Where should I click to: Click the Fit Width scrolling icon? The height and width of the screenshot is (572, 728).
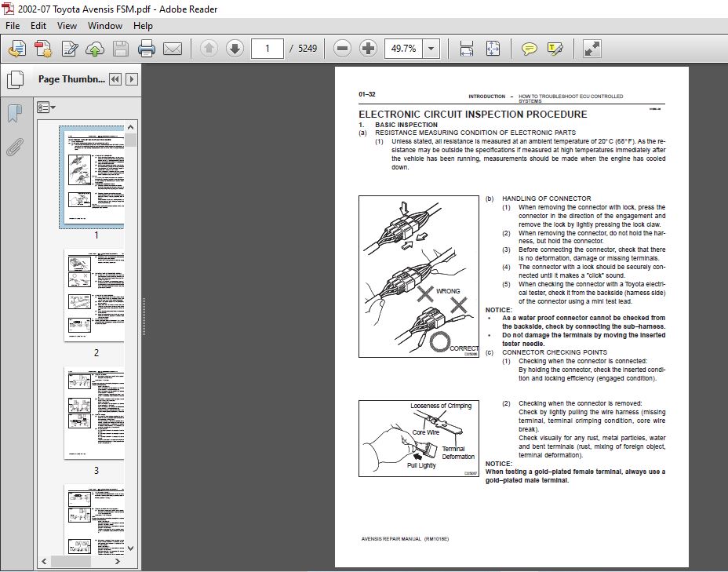pyautogui.click(x=466, y=49)
